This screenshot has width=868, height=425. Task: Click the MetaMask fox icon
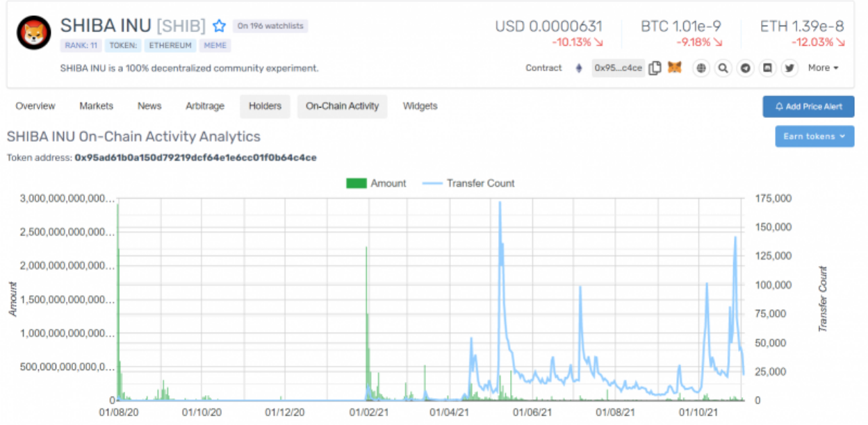[x=675, y=68]
